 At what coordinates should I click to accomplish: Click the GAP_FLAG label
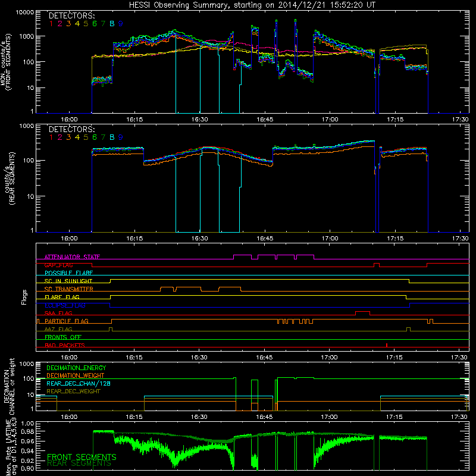coord(58,265)
